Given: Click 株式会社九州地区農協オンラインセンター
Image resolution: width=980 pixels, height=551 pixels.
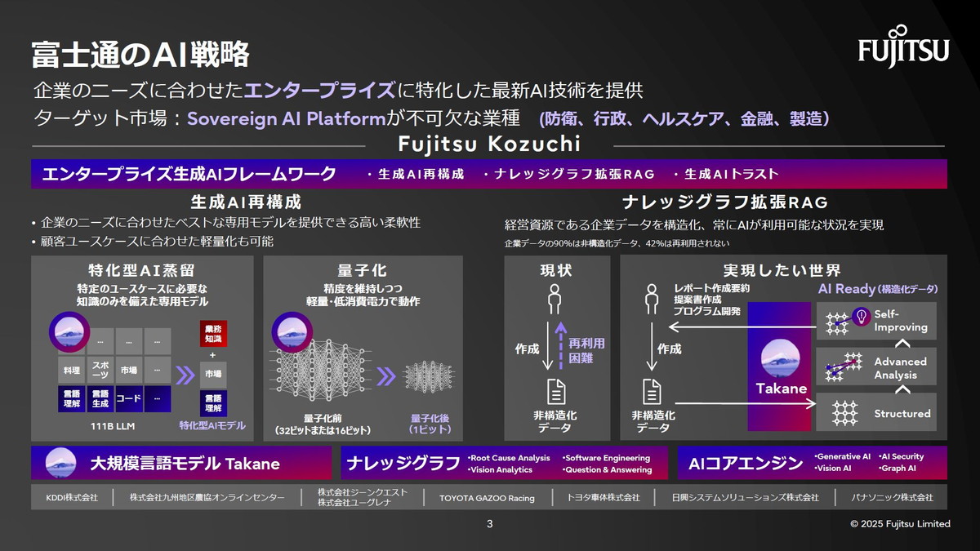Looking at the screenshot, I should [x=207, y=497].
